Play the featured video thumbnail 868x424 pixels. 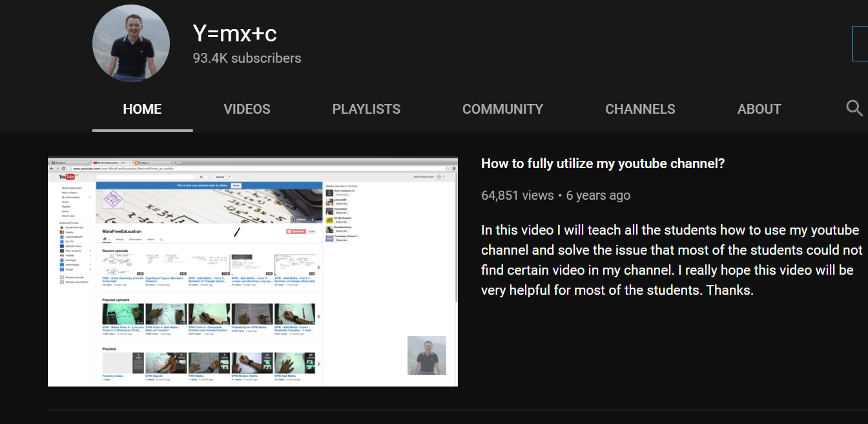[253, 271]
